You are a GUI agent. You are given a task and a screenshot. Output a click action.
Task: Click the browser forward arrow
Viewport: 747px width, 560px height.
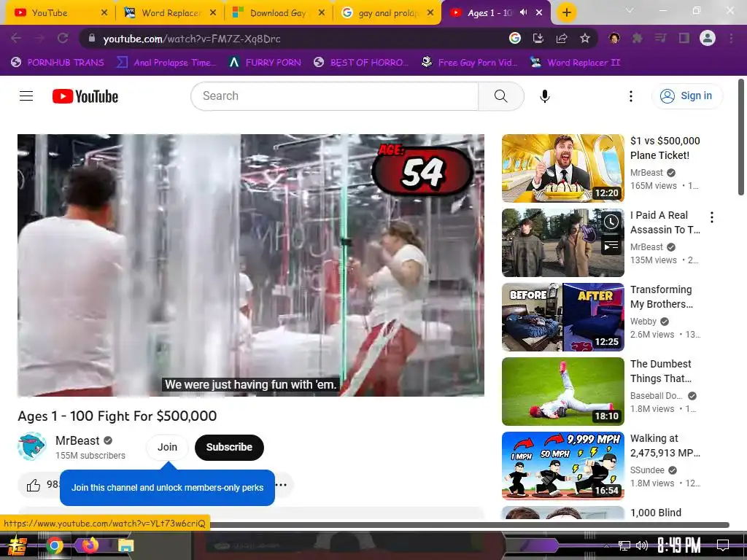click(39, 38)
